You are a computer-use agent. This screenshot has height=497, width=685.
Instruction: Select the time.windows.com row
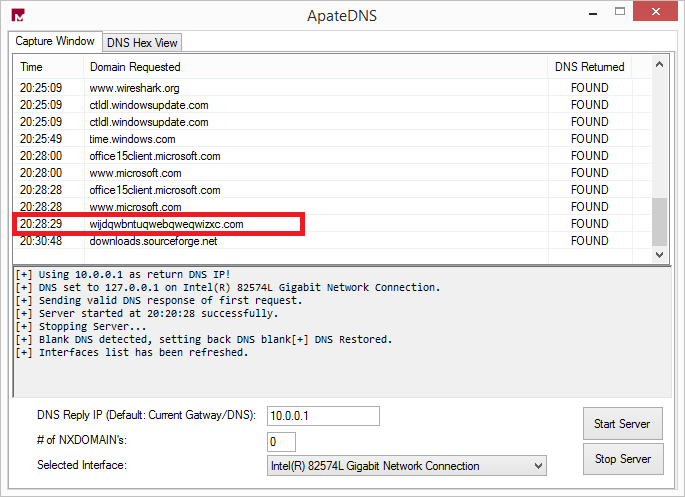click(x=332, y=139)
